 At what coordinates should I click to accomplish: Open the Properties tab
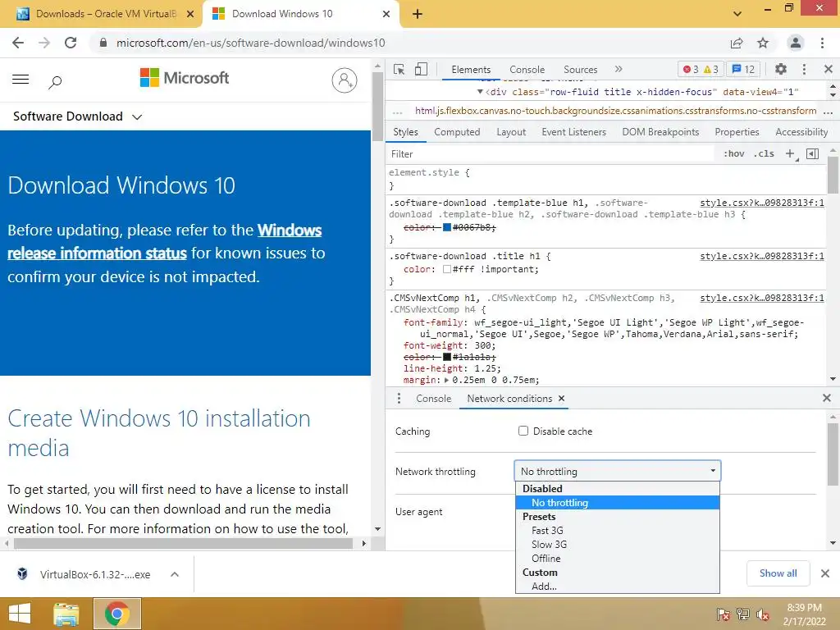point(737,132)
